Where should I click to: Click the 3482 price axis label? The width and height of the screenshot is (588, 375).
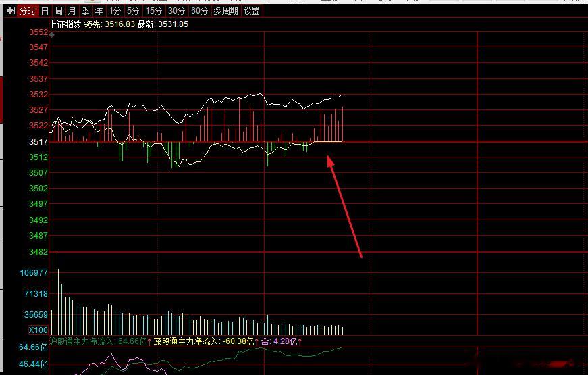tap(38, 252)
